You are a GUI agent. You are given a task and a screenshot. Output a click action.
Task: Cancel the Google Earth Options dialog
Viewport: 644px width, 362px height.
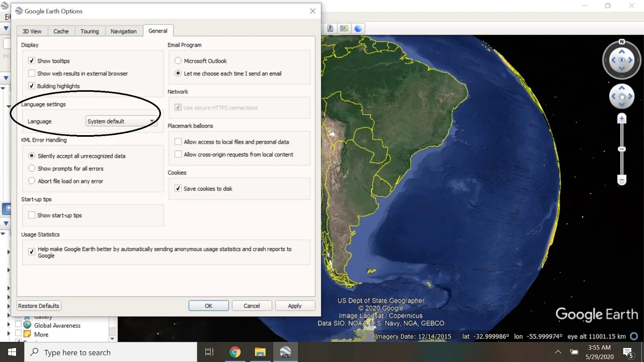252,306
